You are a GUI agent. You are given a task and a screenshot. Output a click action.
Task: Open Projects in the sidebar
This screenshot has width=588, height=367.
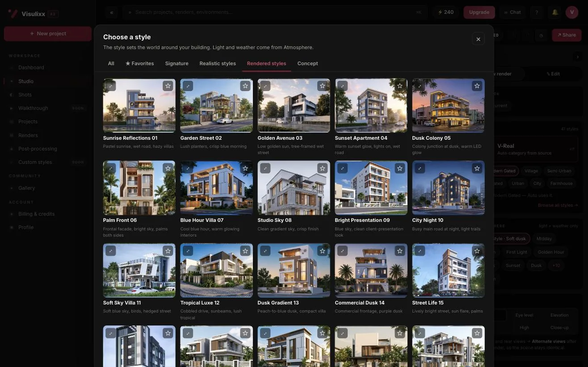(48, 121)
